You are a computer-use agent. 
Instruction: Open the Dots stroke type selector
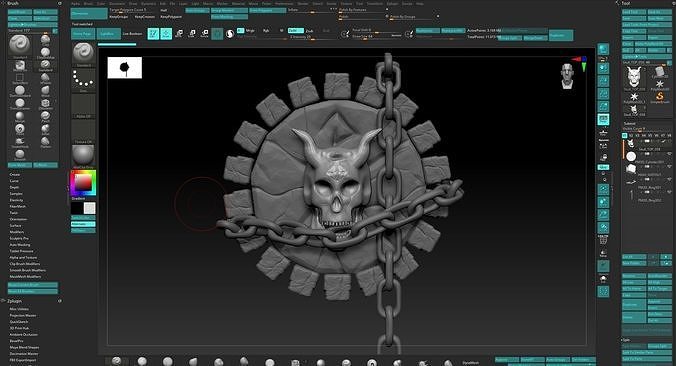pyautogui.click(x=83, y=80)
